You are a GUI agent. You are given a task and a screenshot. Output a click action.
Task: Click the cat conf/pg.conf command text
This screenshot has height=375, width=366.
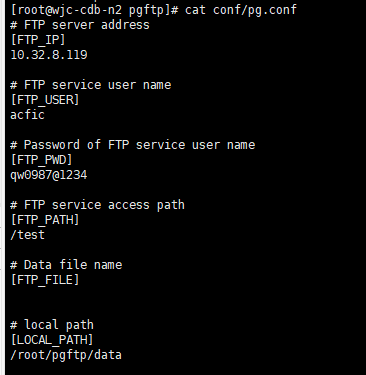point(241,10)
